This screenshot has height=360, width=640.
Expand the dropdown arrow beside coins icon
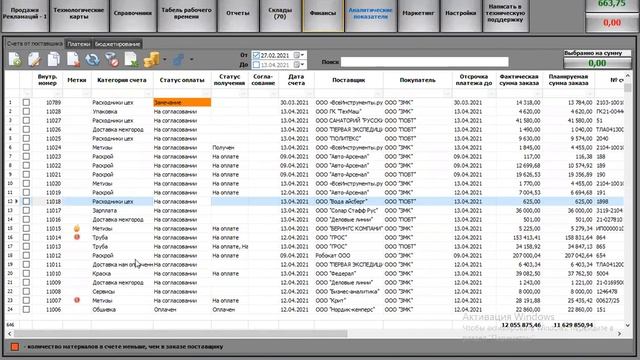(164, 60)
